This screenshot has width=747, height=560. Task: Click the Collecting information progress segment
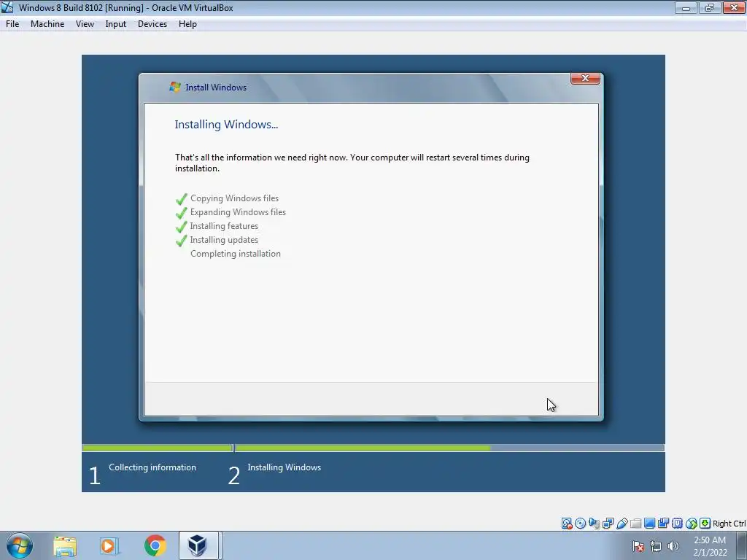[x=158, y=448]
